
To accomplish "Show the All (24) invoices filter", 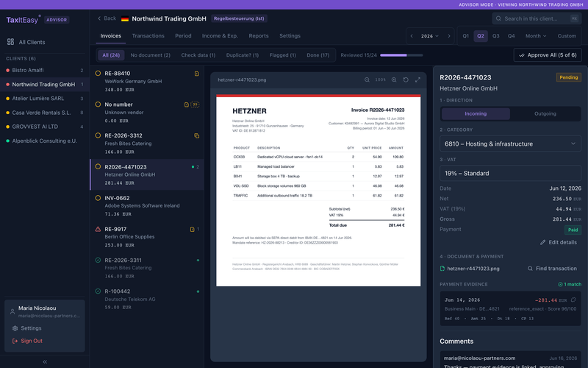I will coord(111,55).
